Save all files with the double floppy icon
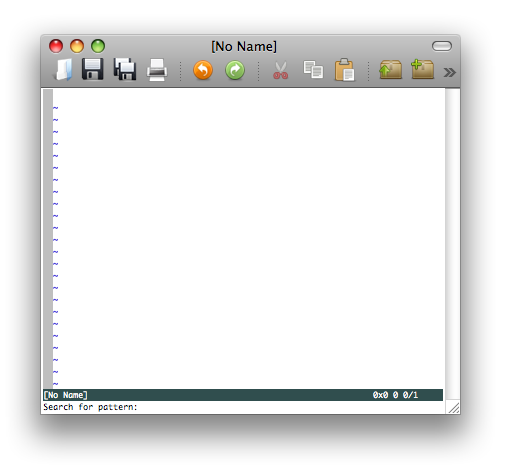The height and width of the screenshot is (470, 510). pyautogui.click(x=125, y=69)
